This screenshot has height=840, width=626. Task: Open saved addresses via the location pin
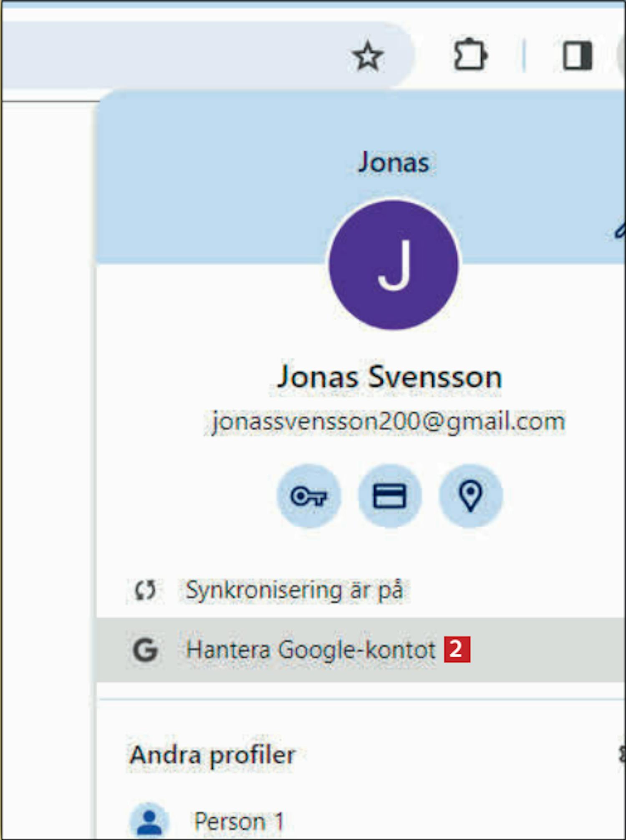[x=471, y=496]
